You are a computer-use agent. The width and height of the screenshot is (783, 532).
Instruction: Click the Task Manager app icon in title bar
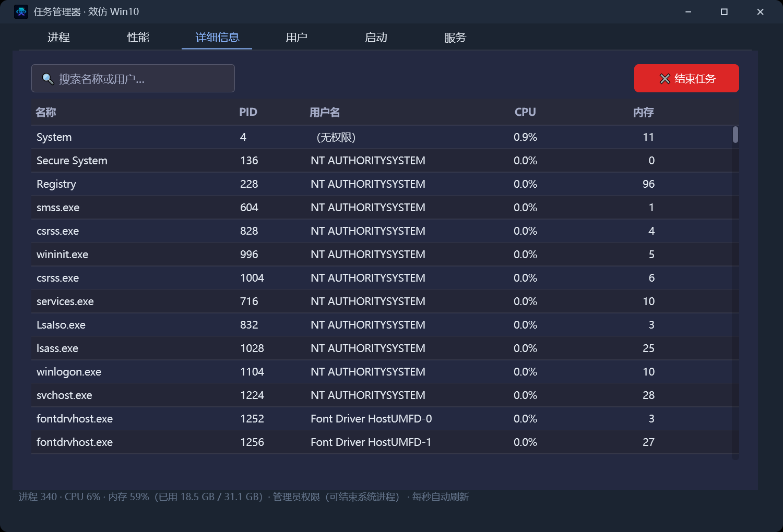click(x=21, y=11)
